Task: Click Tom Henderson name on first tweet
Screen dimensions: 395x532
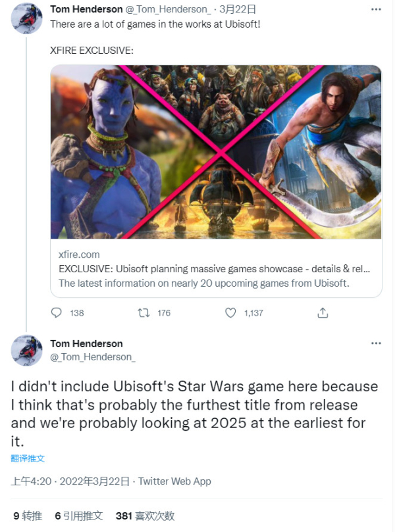Action: point(86,9)
